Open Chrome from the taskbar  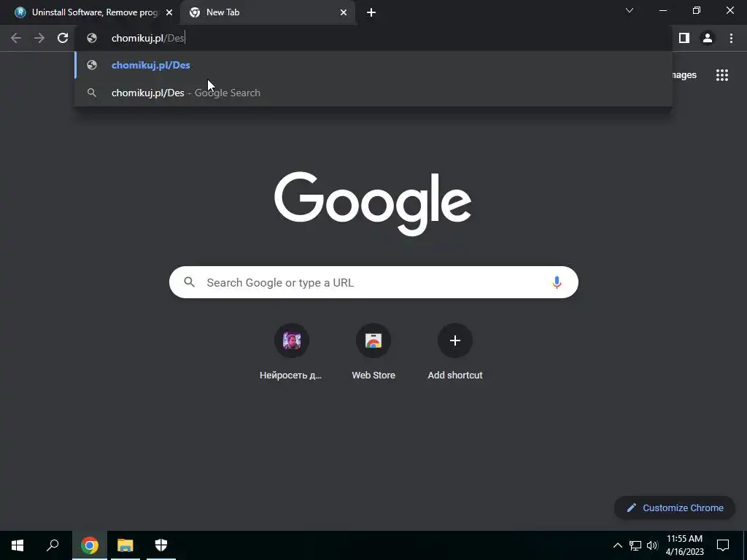click(90, 545)
